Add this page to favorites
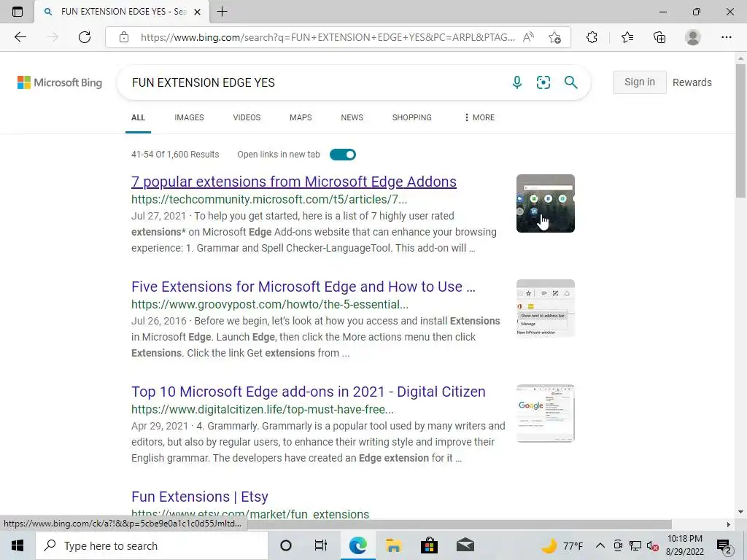Viewport: 747px width, 560px height. [x=554, y=37]
